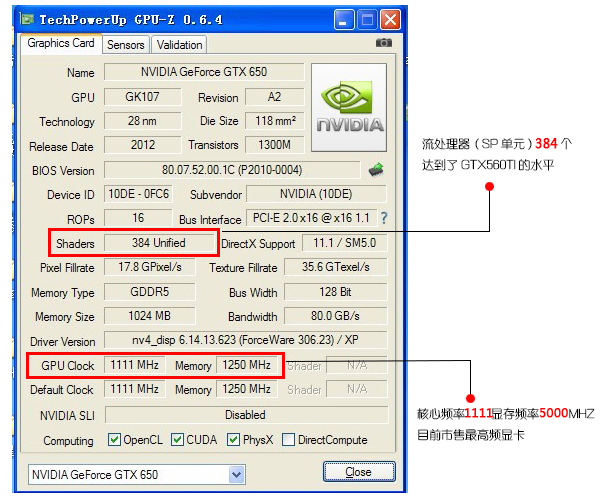This screenshot has height=500, width=600.
Task: Toggle the CUDA checkbox
Action: pos(177,440)
